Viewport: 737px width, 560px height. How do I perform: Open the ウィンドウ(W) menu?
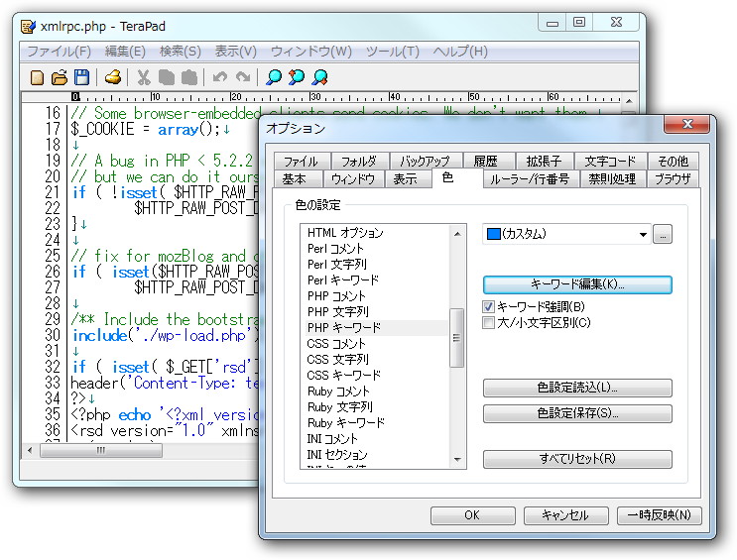[x=311, y=52]
